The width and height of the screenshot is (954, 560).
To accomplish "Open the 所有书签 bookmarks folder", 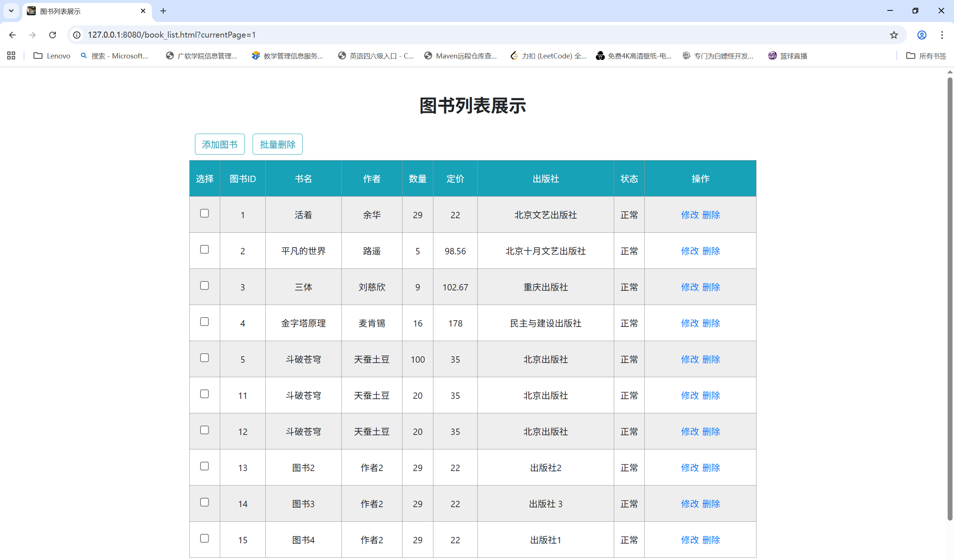I will click(x=926, y=56).
